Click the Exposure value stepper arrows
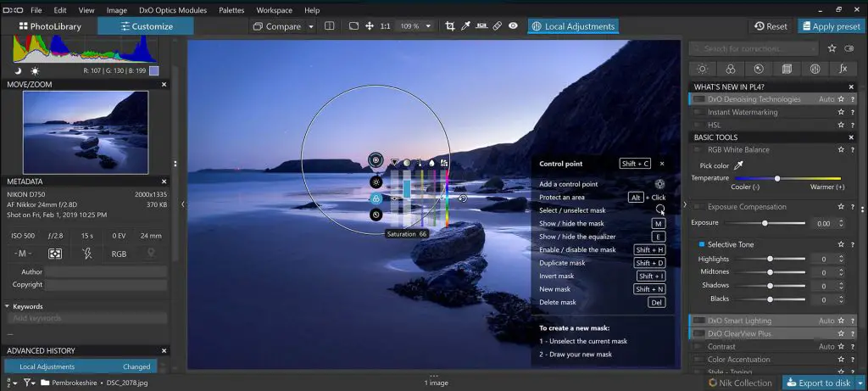Viewport: 868px width, 391px height. pos(842,223)
